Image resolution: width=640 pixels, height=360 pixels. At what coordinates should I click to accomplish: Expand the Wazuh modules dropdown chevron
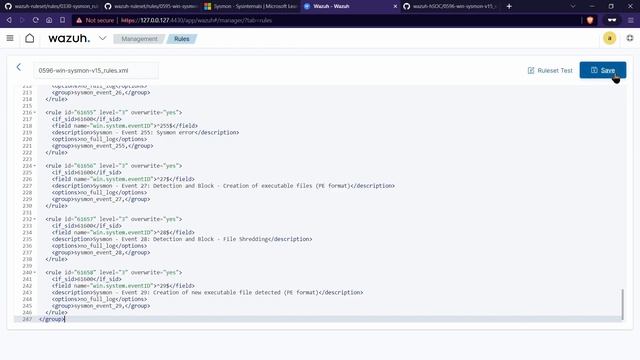(x=102, y=38)
